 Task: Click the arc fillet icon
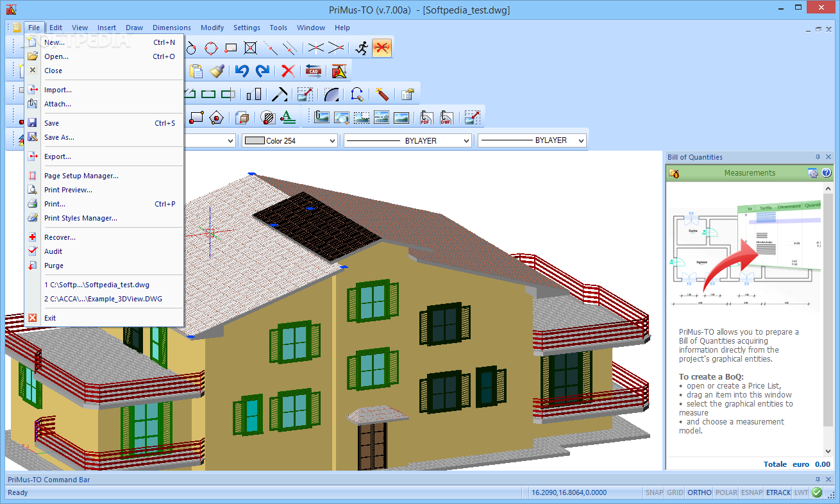point(332,94)
